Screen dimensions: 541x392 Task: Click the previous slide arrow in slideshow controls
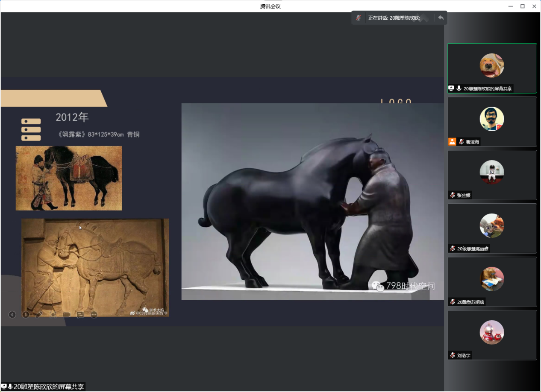point(12,315)
